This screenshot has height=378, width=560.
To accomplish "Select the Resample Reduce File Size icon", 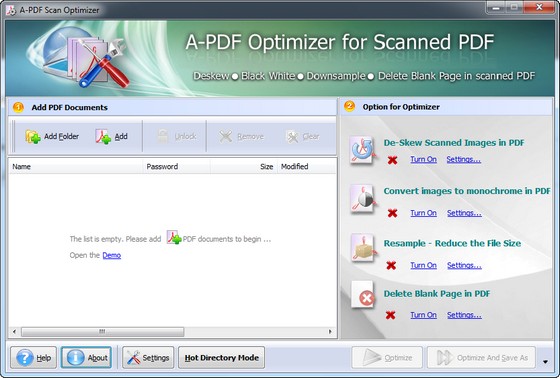I will pos(362,248).
